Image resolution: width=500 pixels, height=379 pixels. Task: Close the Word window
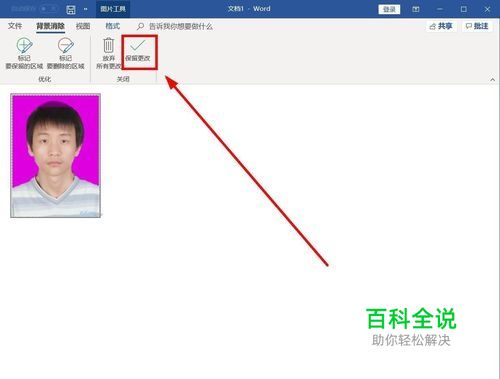click(x=487, y=9)
